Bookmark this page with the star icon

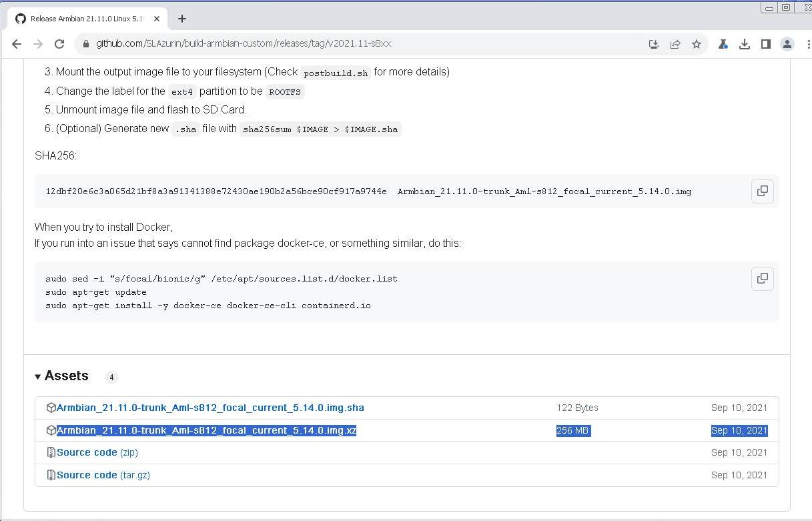pyautogui.click(x=697, y=44)
